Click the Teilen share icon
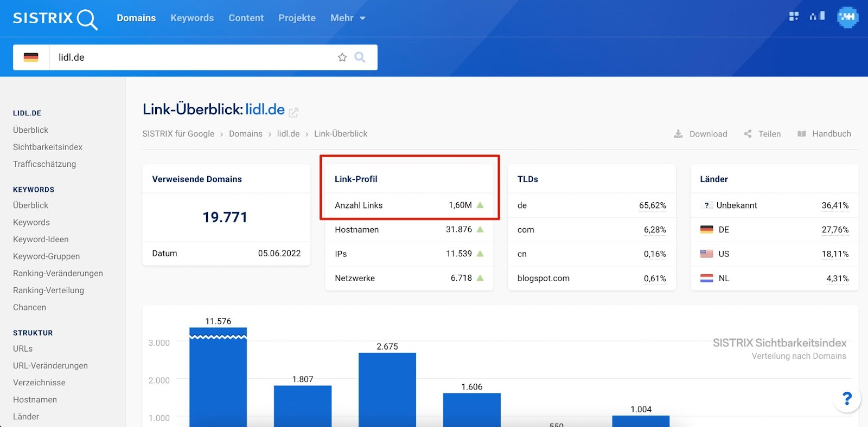Viewport: 868px width, 427px height. point(748,134)
